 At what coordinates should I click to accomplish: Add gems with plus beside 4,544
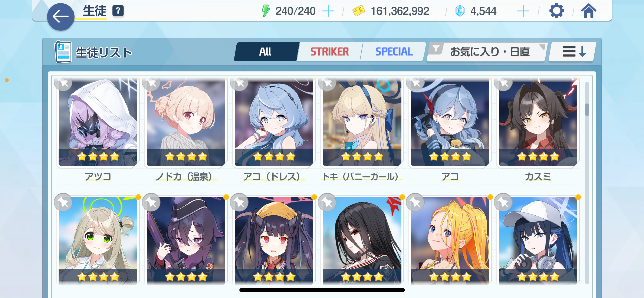pyautogui.click(x=523, y=11)
